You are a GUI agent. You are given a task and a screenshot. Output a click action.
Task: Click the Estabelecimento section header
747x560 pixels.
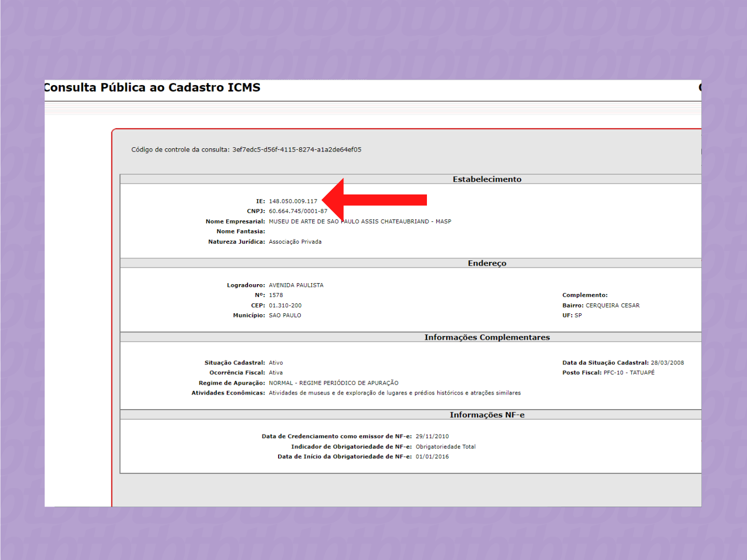tap(487, 179)
